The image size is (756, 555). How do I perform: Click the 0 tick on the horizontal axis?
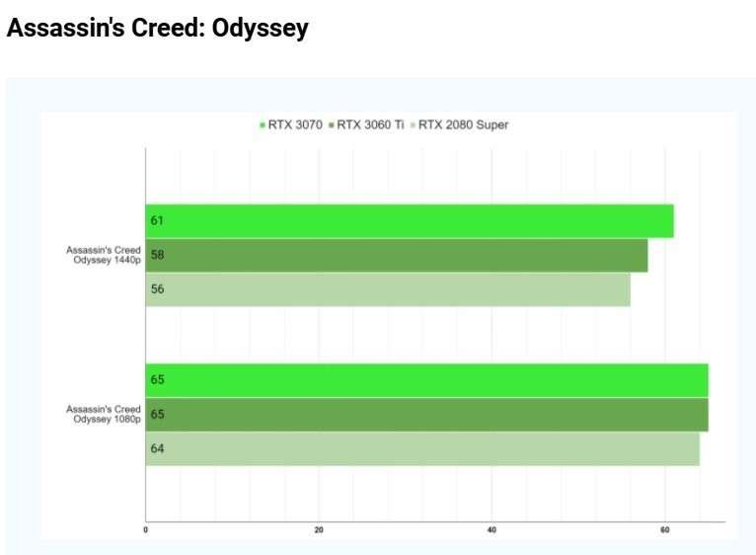click(146, 531)
